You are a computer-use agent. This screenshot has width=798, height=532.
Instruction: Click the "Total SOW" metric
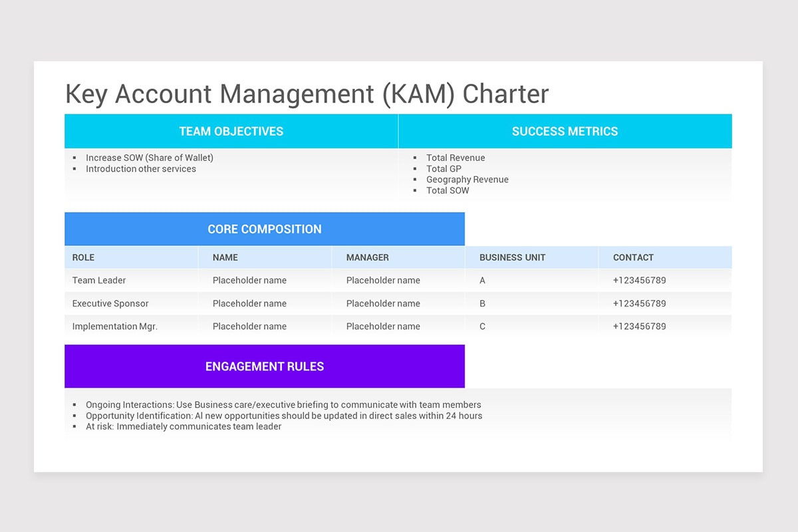click(x=448, y=190)
